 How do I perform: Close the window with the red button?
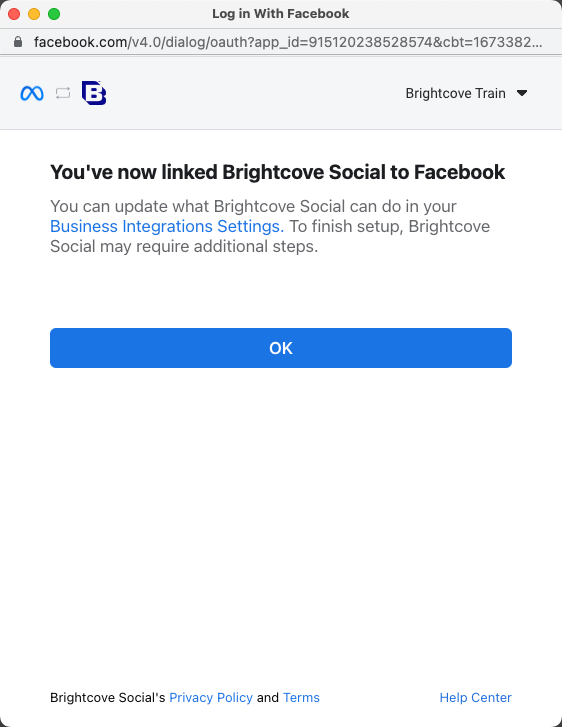[14, 14]
